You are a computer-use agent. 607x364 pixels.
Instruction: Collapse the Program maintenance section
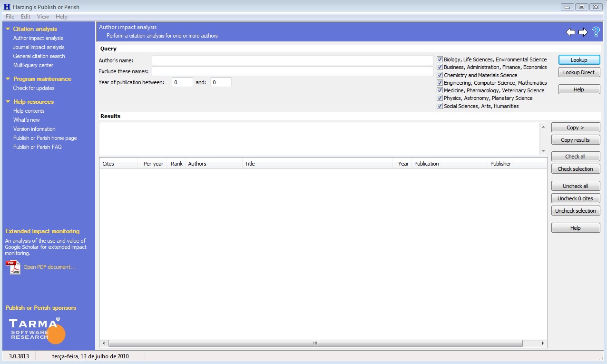(8, 79)
